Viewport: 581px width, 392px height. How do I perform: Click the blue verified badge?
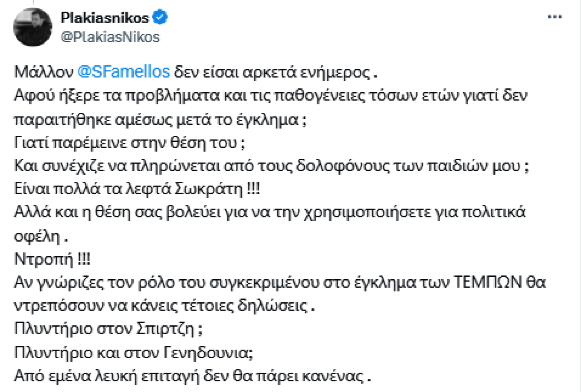click(160, 17)
